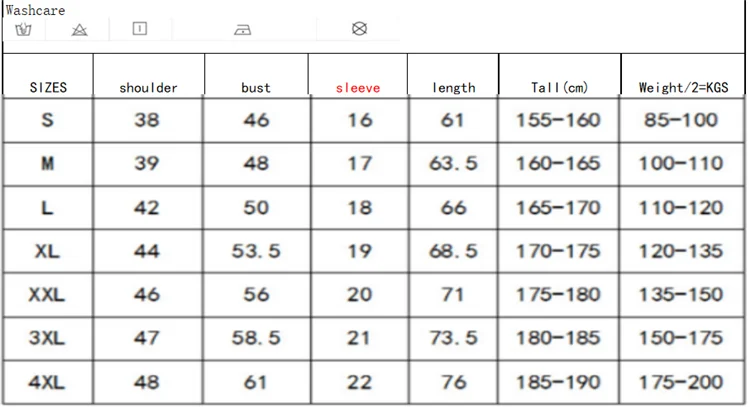The height and width of the screenshot is (407, 750).
Task: Click the do not dry clean icon
Action: [x=360, y=28]
